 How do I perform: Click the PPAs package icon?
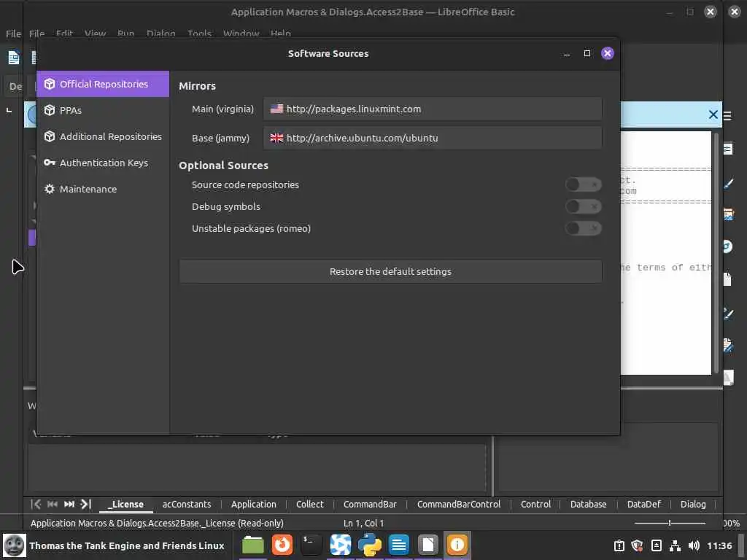50,110
